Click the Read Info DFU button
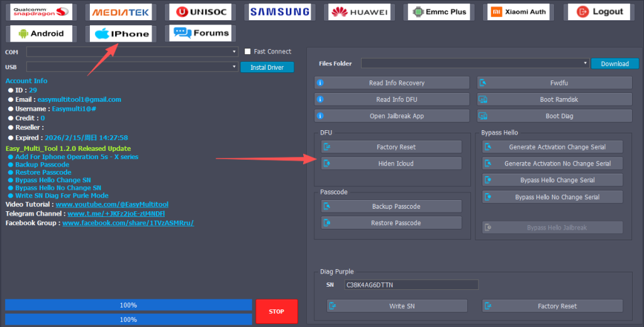 tap(392, 99)
